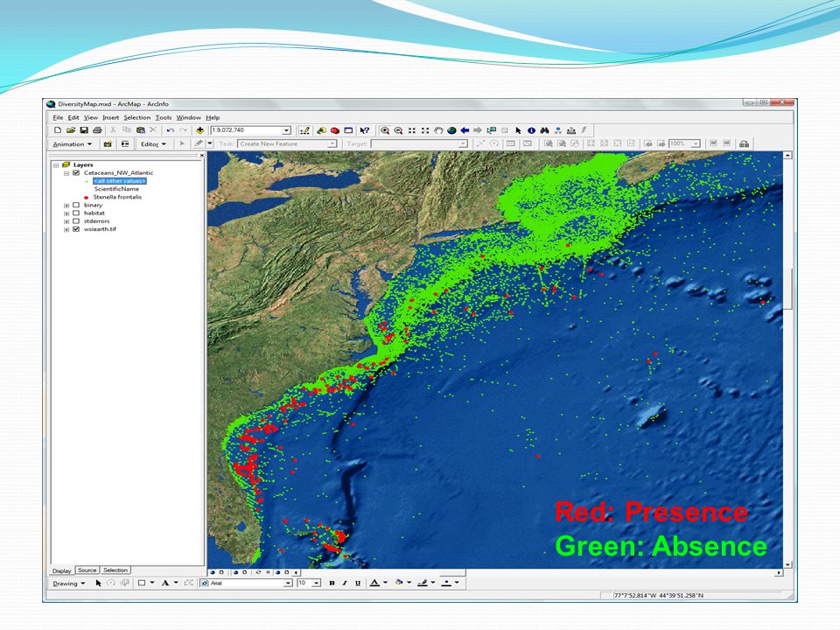
Task: Open the Find binoculars tool
Action: [545, 130]
